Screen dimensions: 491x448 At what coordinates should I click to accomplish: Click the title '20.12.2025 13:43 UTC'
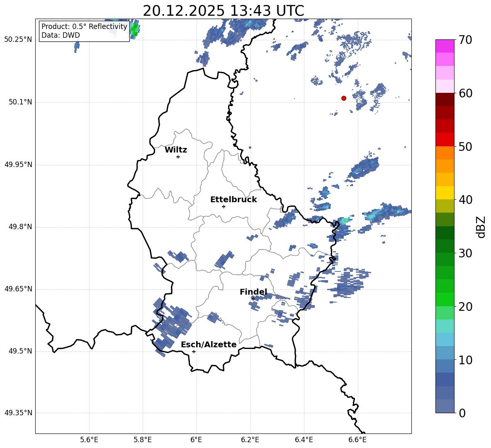223,11
